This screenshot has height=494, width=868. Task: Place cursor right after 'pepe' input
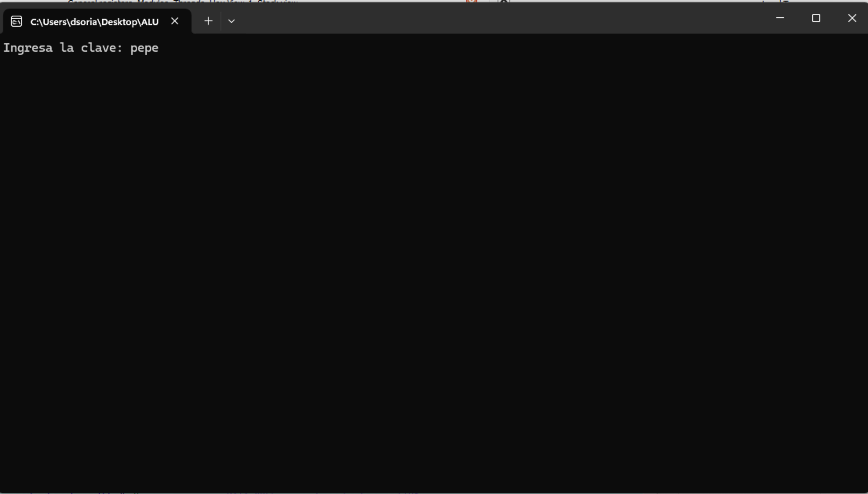(x=159, y=48)
